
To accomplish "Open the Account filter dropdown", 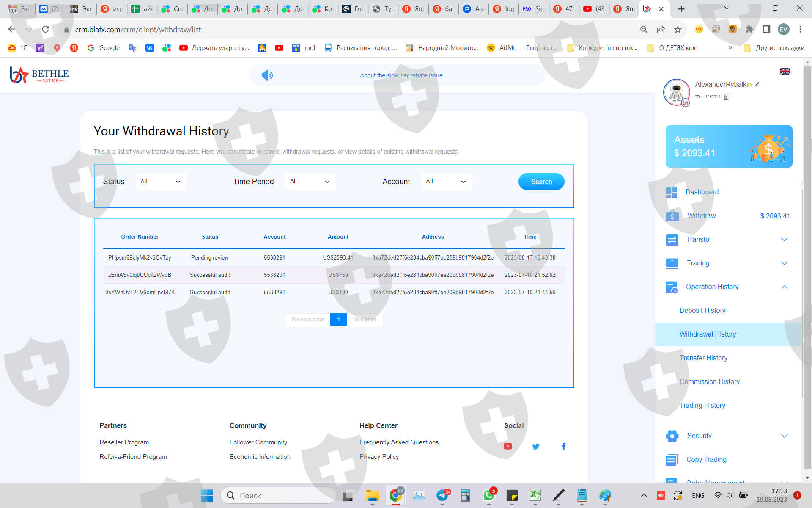I will tap(446, 182).
